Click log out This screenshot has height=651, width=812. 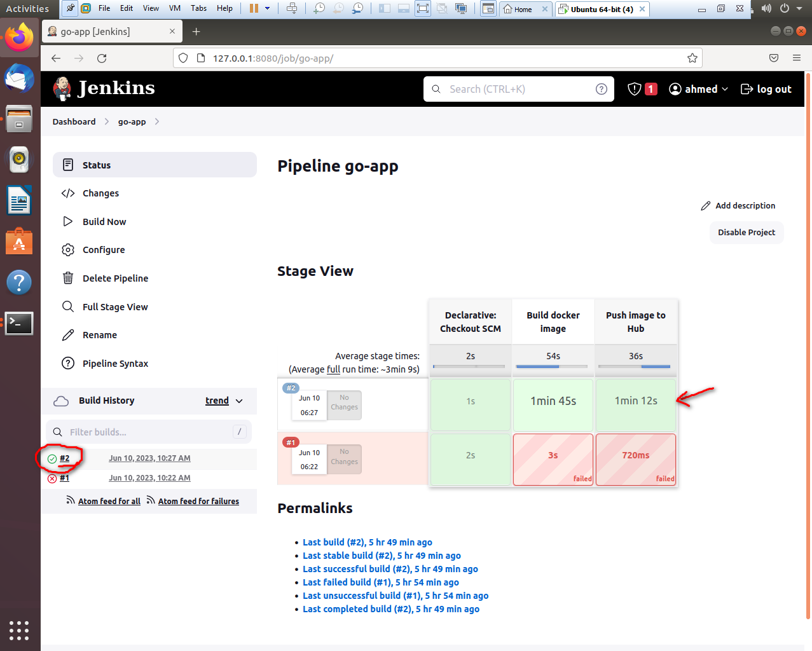point(766,89)
